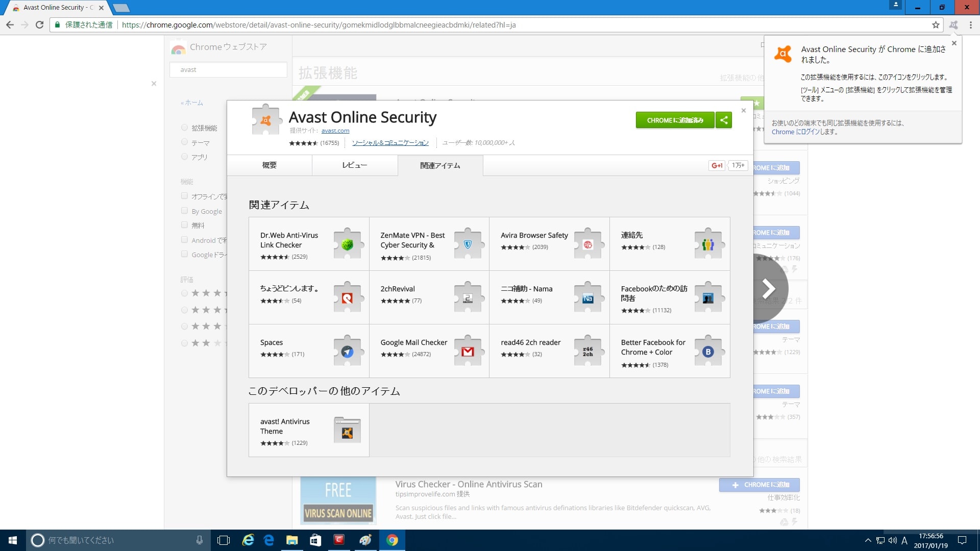
Task: Click volume icon in system tray
Action: click(x=892, y=540)
